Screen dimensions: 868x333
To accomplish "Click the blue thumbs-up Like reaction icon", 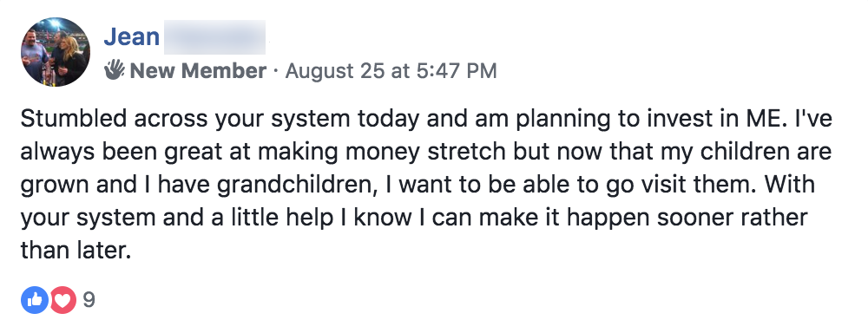I will (35, 300).
